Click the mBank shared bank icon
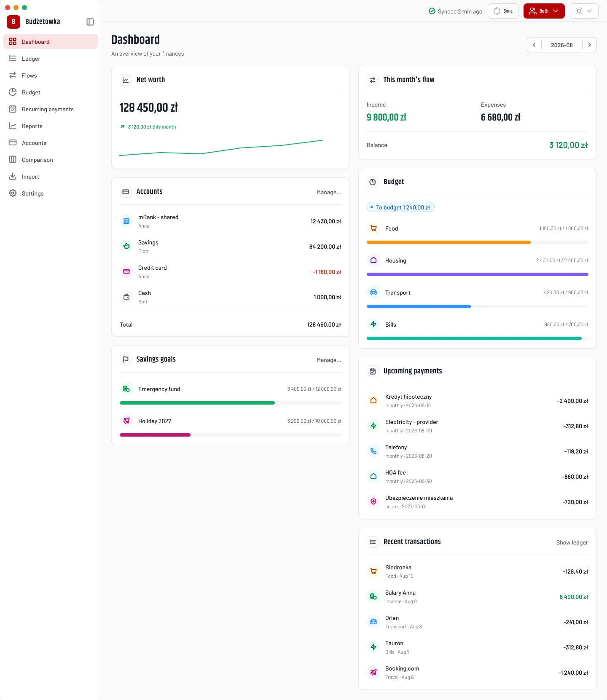Screen dimensions: 607x700 click(126, 221)
